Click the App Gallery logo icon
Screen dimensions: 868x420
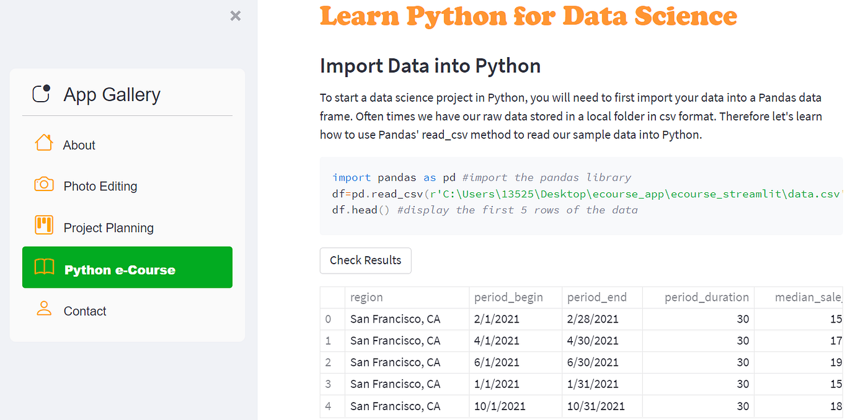42,94
